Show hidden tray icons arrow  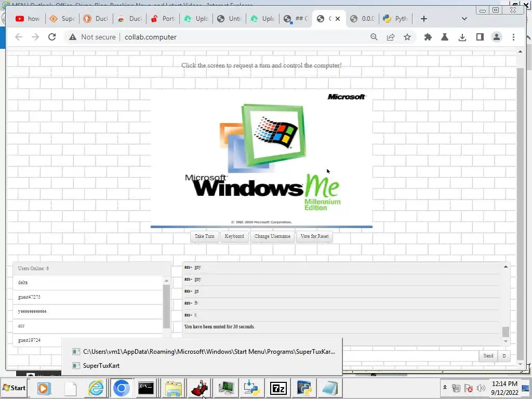click(x=445, y=387)
